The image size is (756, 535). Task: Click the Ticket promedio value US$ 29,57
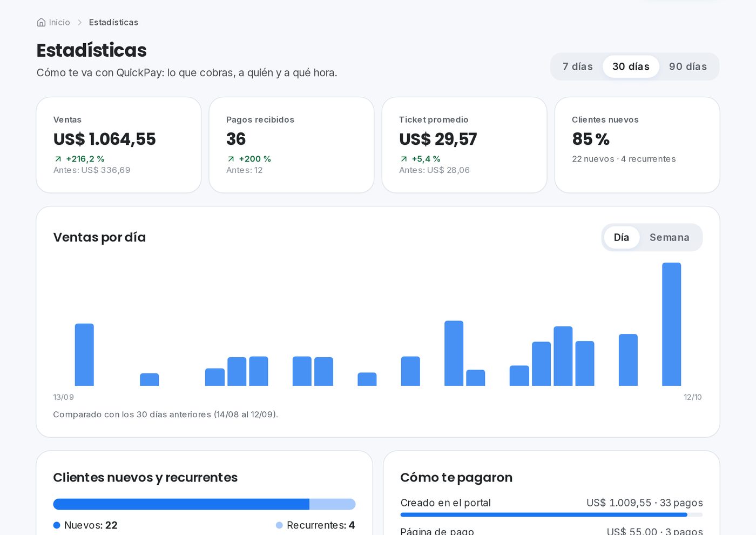coord(438,139)
